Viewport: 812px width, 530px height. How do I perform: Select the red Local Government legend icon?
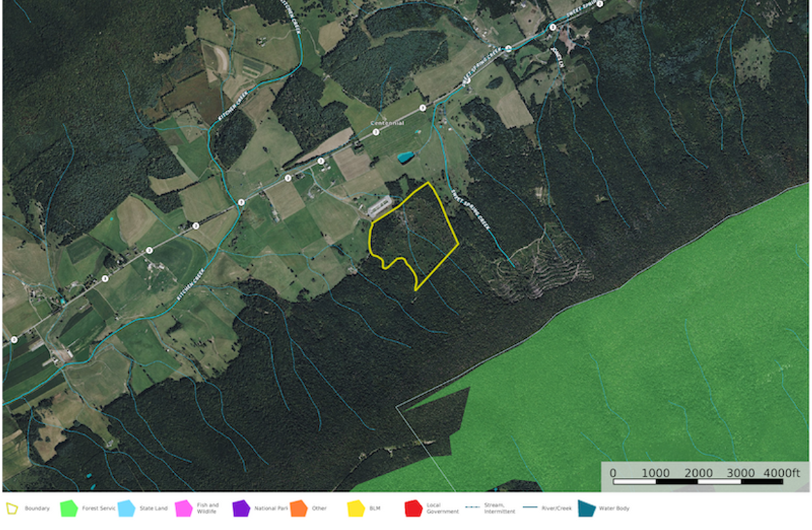pos(413,509)
